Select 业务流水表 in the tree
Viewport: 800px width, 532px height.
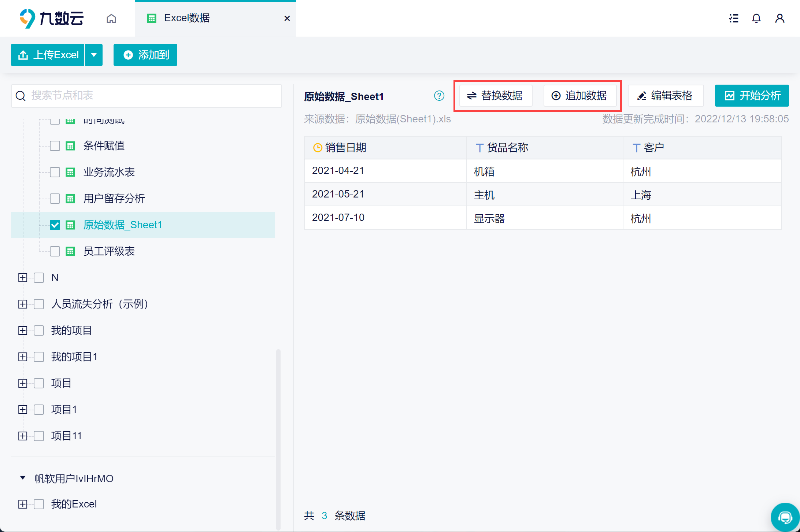(109, 172)
